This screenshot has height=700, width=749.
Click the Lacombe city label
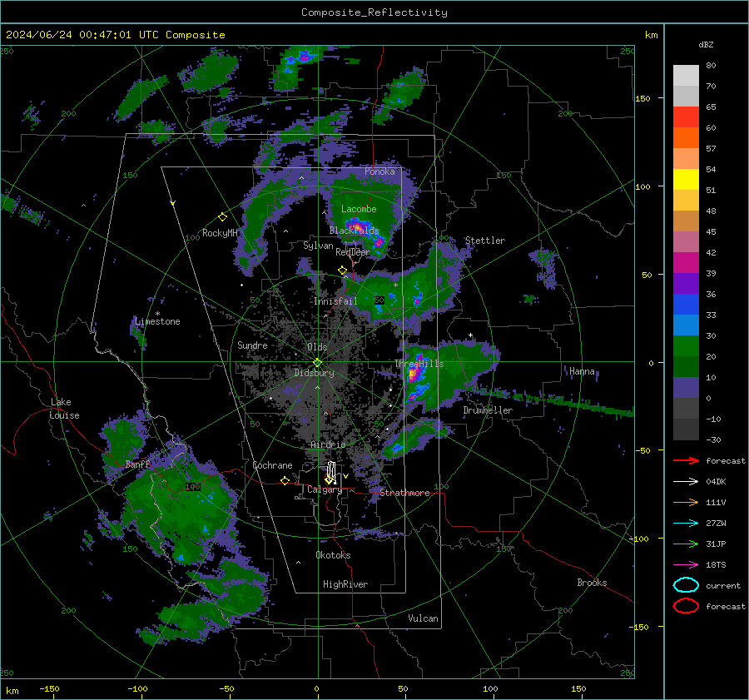point(359,209)
